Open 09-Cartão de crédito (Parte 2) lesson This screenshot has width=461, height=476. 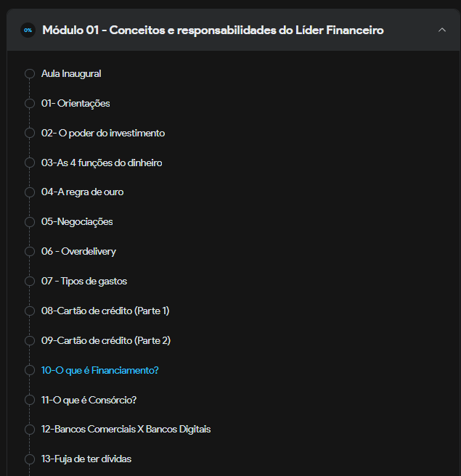point(106,340)
